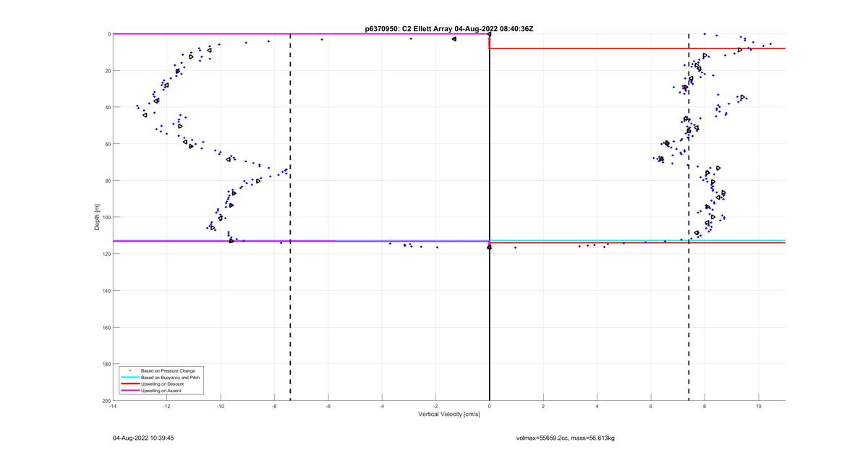
Task: Click x-axis tick label '-6'
Action: click(328, 407)
